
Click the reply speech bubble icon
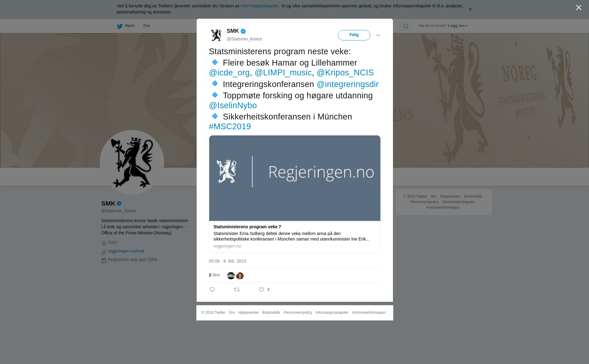pyautogui.click(x=212, y=290)
